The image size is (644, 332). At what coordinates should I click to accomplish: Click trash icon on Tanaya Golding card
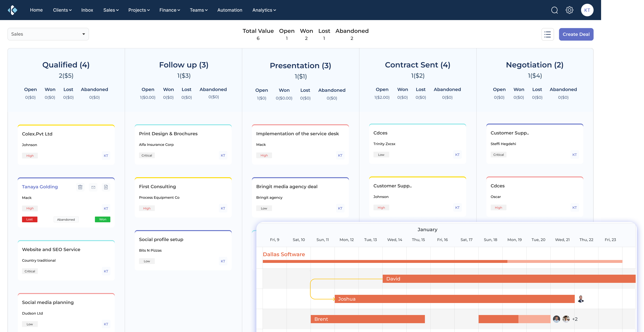80,187
